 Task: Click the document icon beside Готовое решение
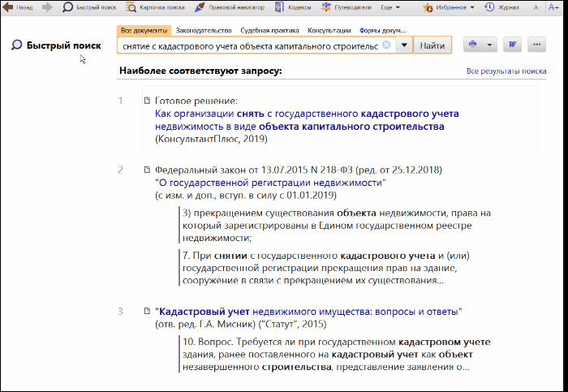(x=147, y=101)
